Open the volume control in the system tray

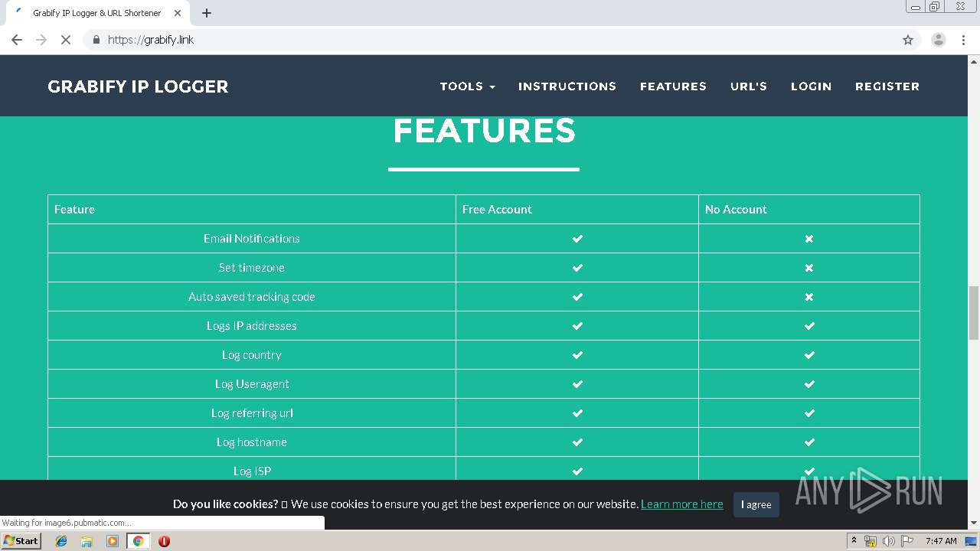pyautogui.click(x=888, y=541)
